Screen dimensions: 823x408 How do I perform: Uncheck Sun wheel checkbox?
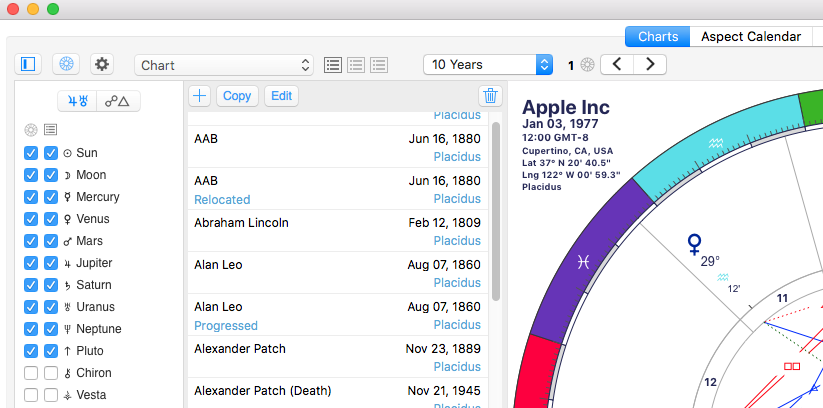coord(31,153)
